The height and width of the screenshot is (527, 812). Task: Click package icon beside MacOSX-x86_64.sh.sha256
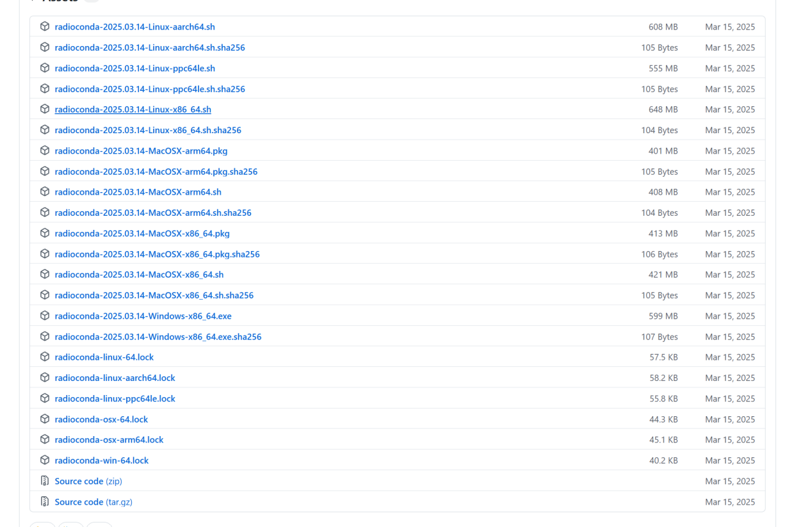click(45, 295)
